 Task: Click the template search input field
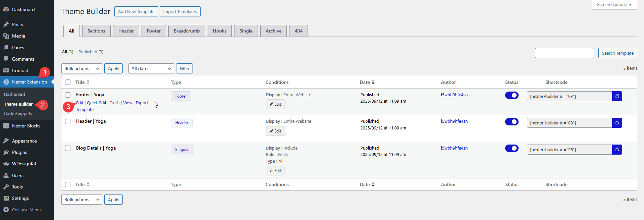pyautogui.click(x=564, y=53)
